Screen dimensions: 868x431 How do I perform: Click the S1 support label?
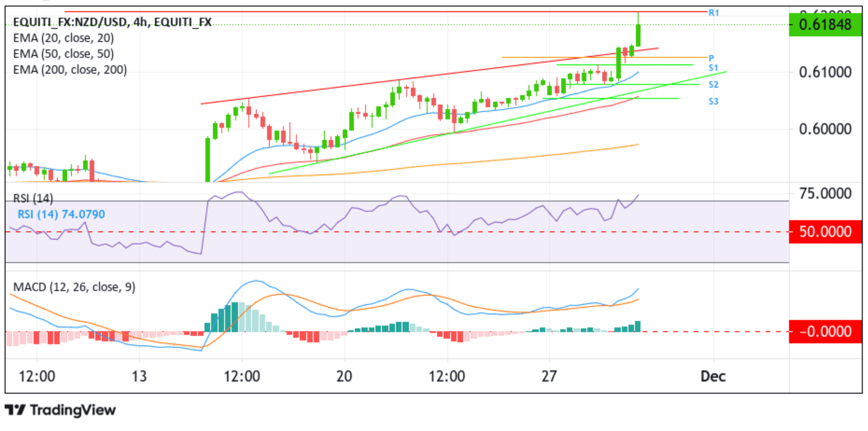pos(714,68)
